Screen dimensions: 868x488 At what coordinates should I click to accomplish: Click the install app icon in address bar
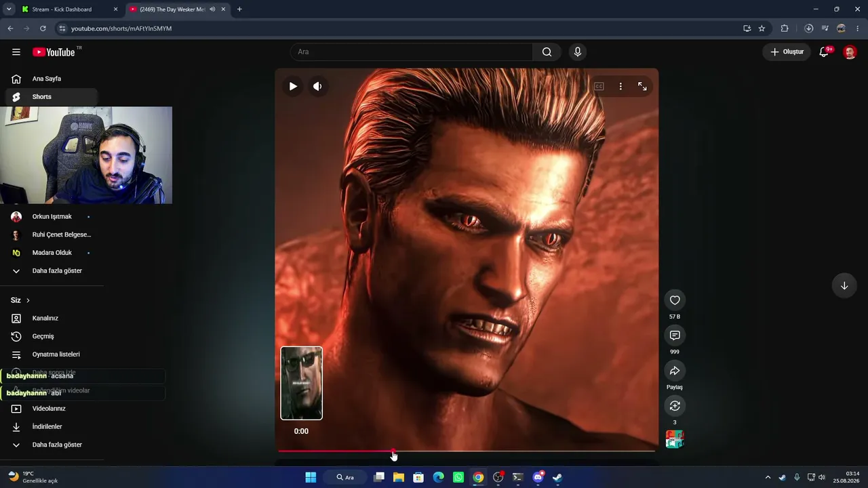(x=747, y=28)
